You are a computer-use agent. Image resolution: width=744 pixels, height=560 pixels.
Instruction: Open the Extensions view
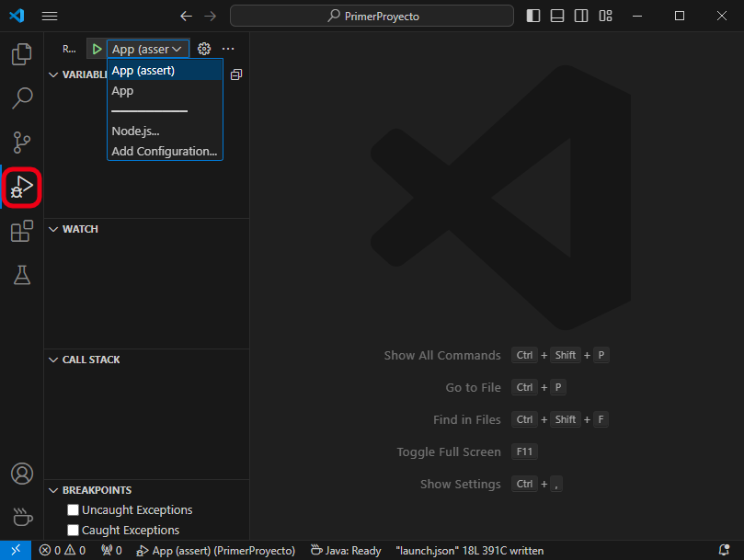point(22,231)
